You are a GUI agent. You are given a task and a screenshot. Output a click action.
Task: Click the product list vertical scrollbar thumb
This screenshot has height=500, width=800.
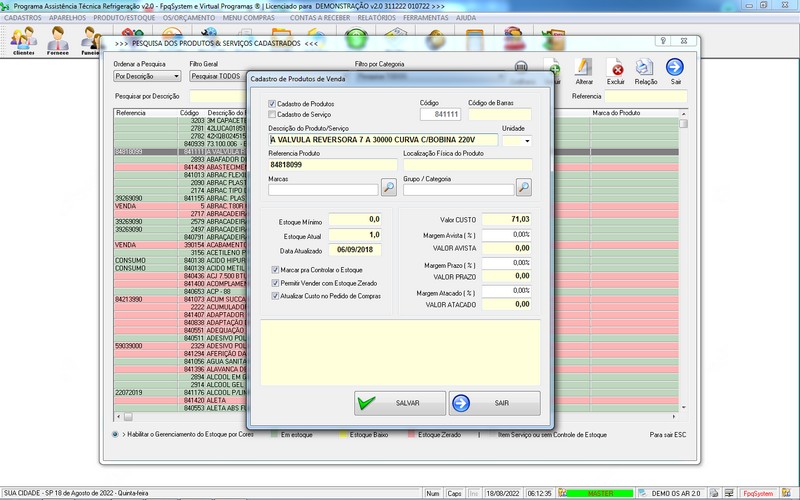pos(684,123)
